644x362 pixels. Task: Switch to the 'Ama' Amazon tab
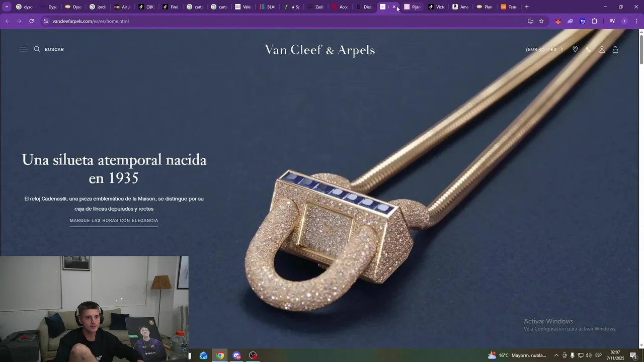click(461, 7)
